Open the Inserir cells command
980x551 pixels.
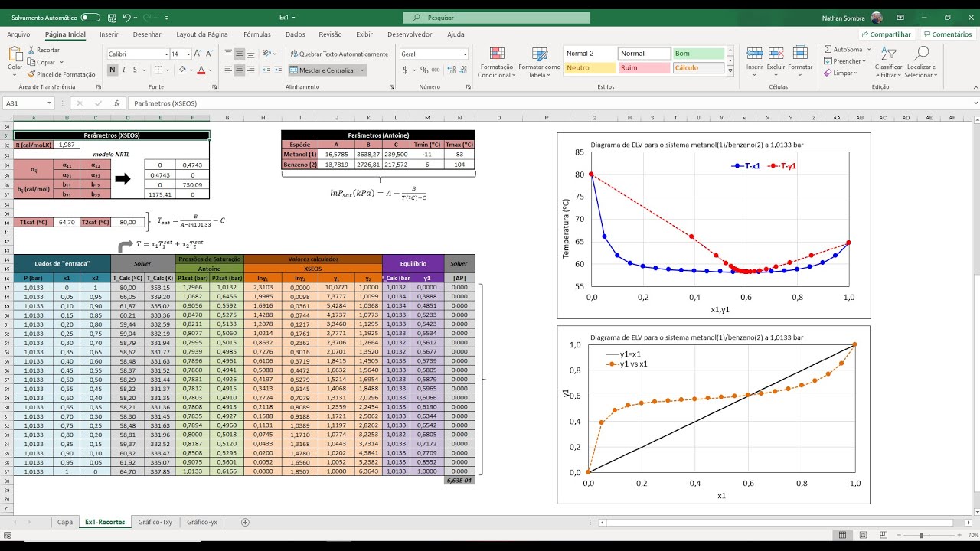755,60
